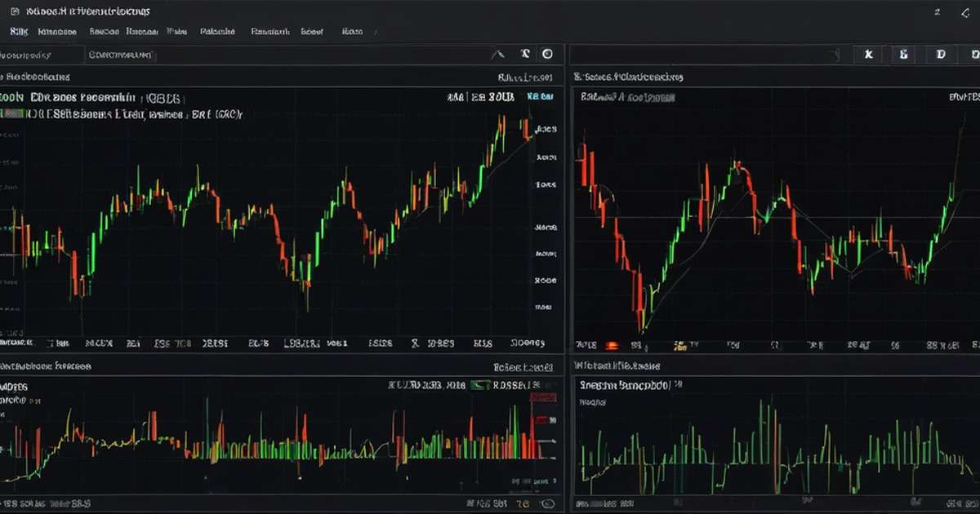Click the E button next to K in right toolbar
Image resolution: width=980 pixels, height=514 pixels.
tap(904, 55)
